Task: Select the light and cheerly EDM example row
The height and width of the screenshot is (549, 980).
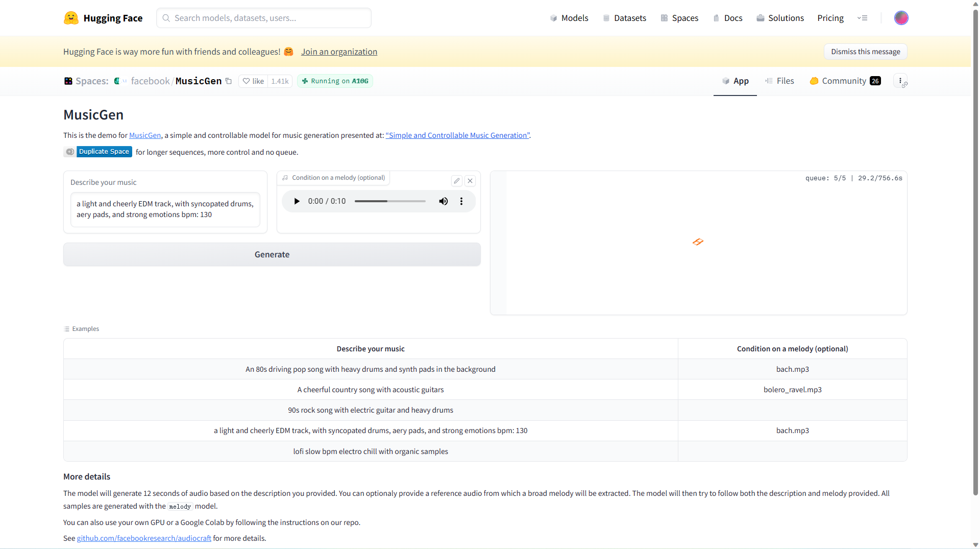Action: [371, 431]
